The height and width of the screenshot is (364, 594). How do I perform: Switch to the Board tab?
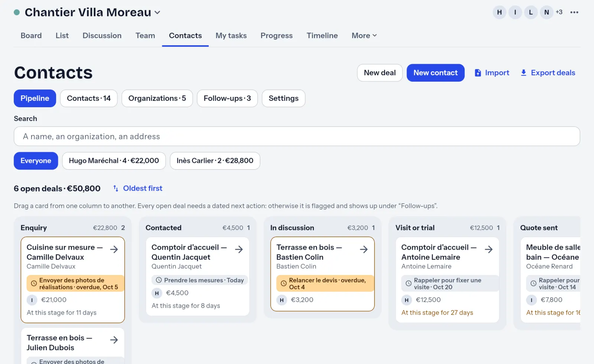[31, 36]
